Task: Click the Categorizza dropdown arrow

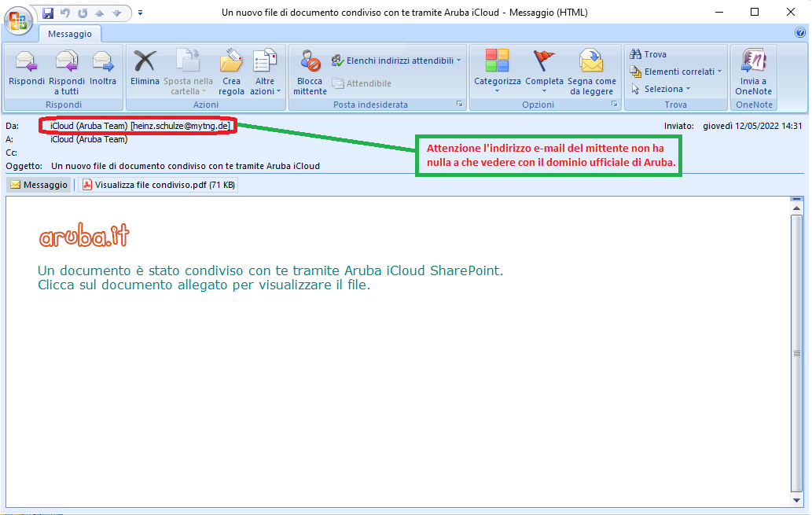Action: [497, 91]
